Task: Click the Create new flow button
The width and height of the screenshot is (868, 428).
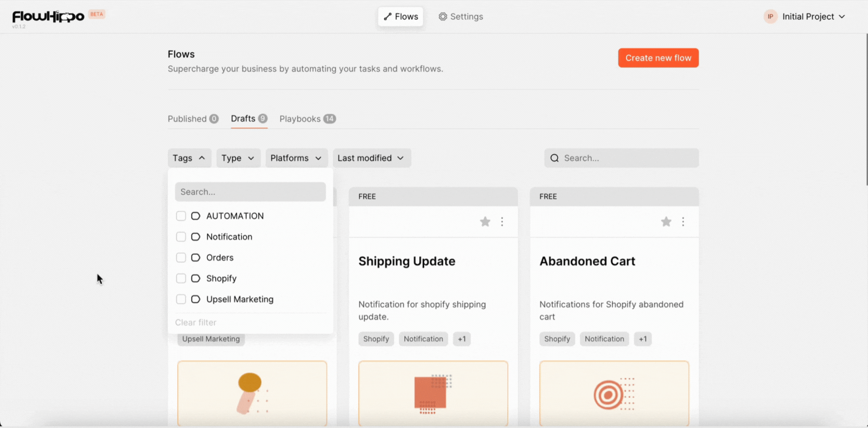Action: (x=658, y=58)
